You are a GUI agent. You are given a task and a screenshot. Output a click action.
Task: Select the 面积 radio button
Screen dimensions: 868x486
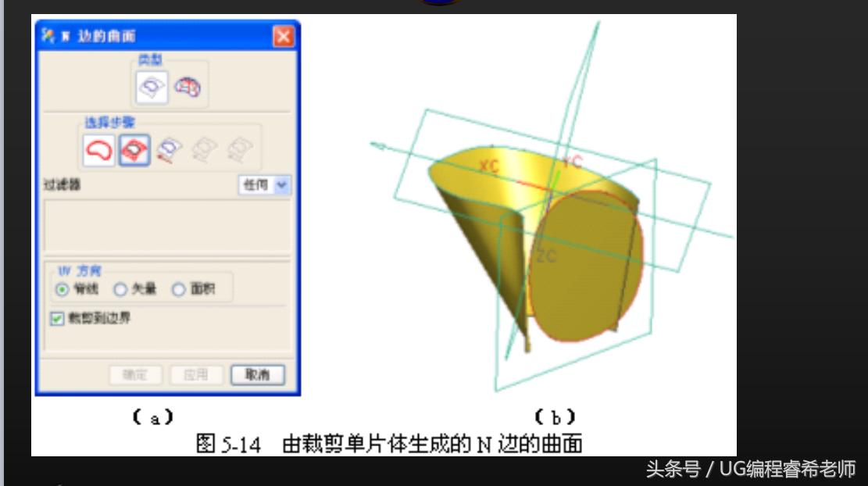click(x=177, y=288)
